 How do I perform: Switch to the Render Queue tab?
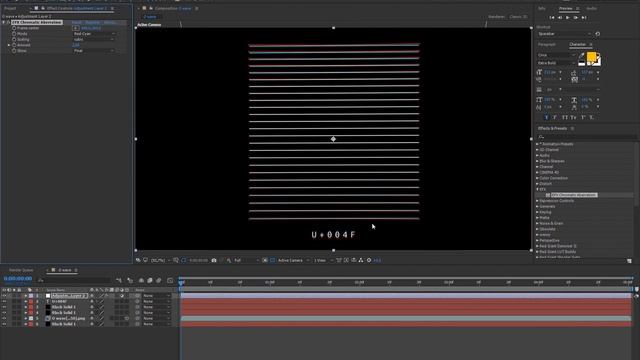[x=21, y=270]
